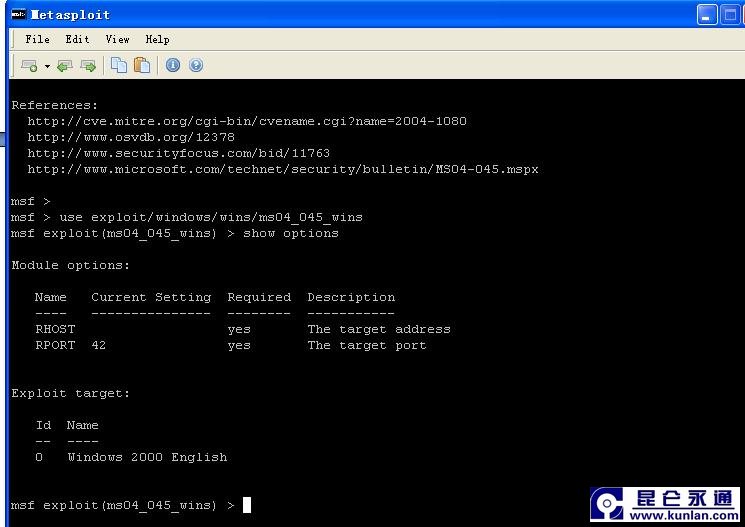The width and height of the screenshot is (745, 527).
Task: Click the Paste clipboard icon
Action: coord(142,65)
